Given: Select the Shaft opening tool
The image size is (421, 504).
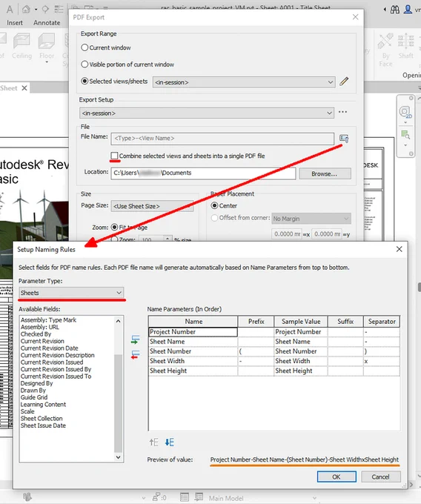Looking at the screenshot, I should tap(406, 46).
